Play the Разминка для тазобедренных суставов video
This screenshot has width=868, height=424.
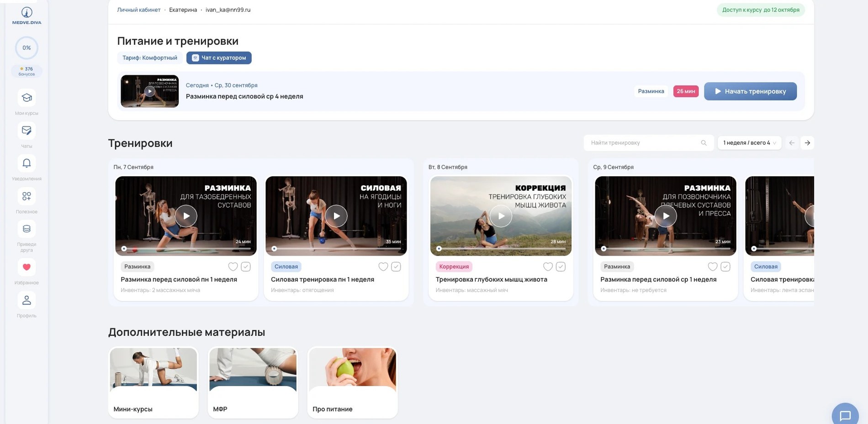tap(186, 216)
